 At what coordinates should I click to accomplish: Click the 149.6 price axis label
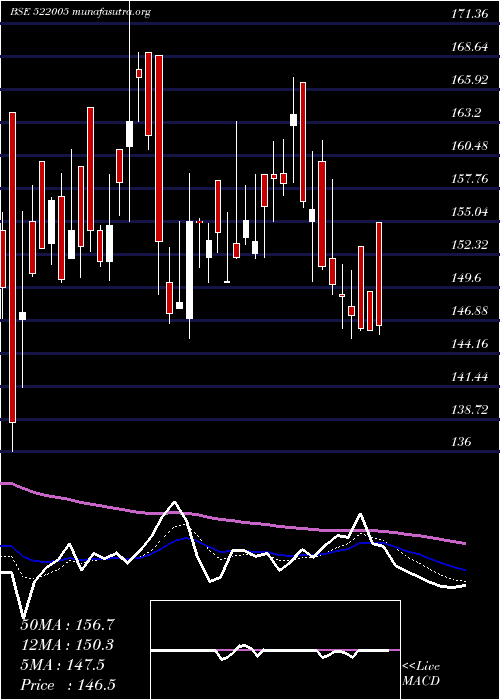point(467,278)
